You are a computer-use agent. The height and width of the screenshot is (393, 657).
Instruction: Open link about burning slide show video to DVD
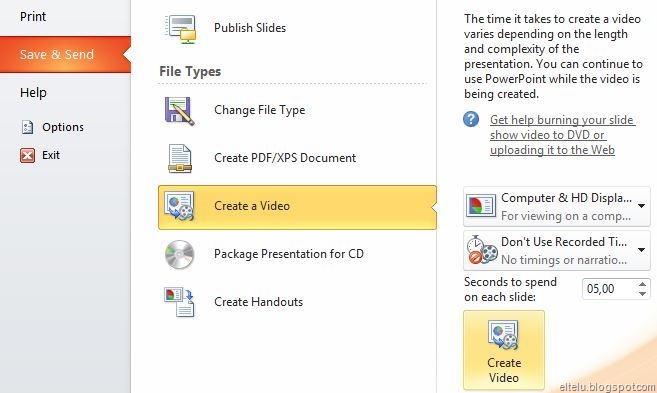coord(562,135)
